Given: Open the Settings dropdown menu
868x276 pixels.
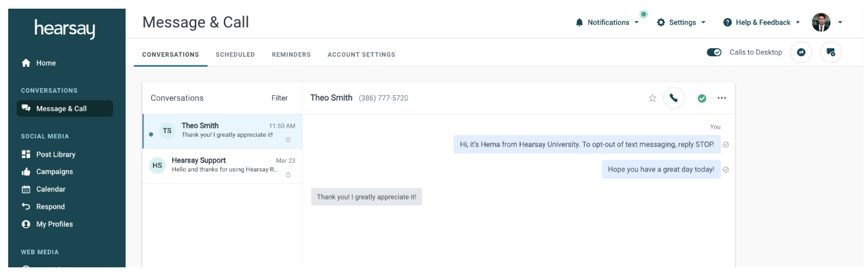Looking at the screenshot, I should pos(681,22).
